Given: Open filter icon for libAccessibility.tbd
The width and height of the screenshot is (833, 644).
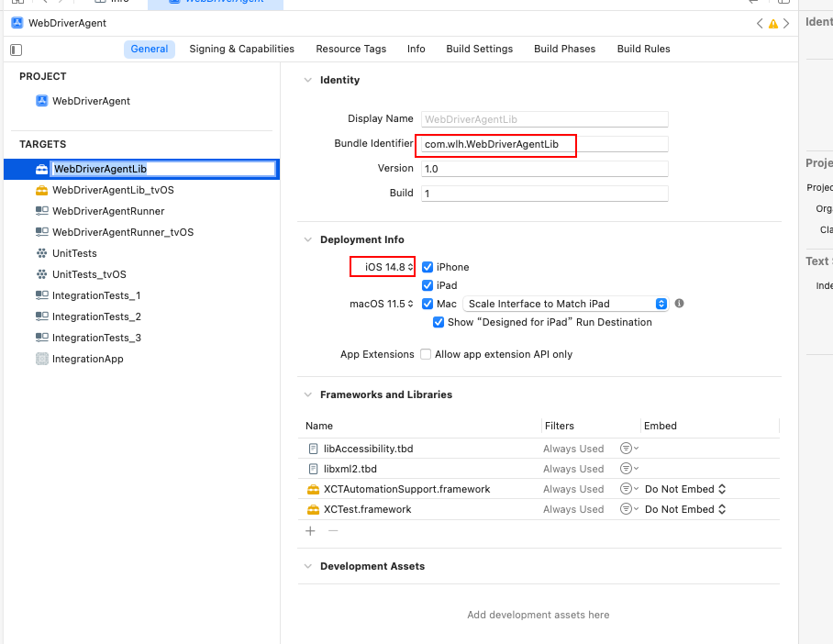Looking at the screenshot, I should point(628,449).
